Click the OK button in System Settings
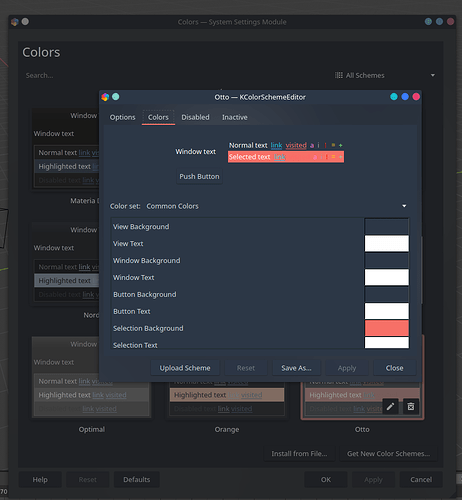The height and width of the screenshot is (500, 462). coord(326,480)
